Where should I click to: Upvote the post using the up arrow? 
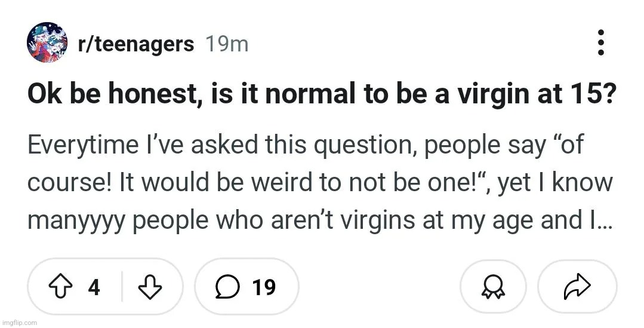[x=60, y=287]
